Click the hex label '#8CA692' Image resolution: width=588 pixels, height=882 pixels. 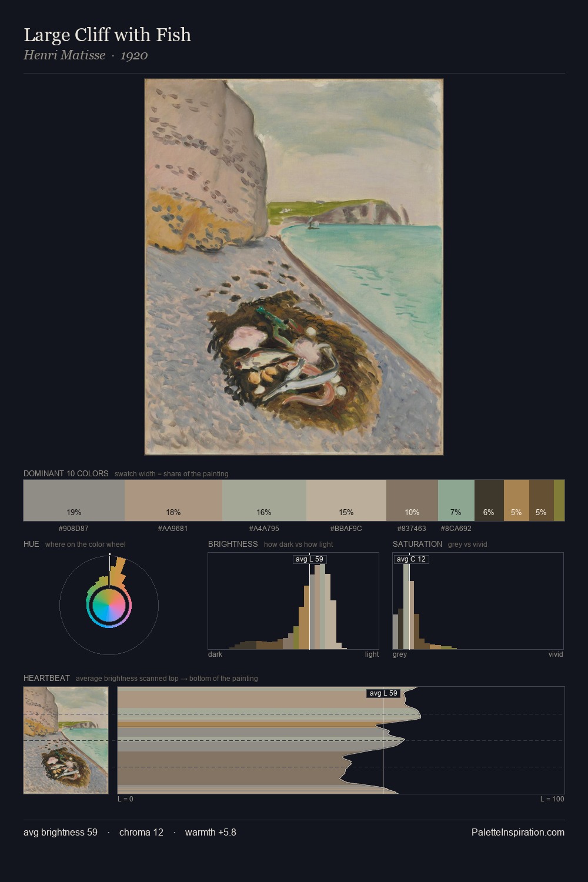point(456,529)
